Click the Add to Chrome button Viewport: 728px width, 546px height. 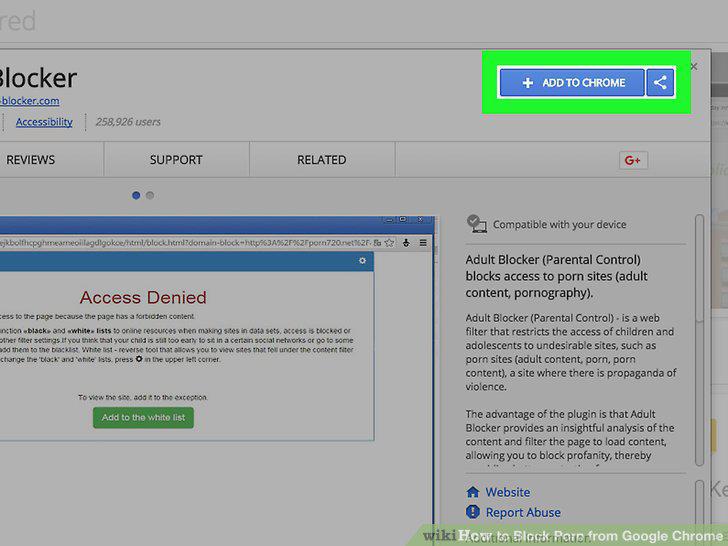572,83
